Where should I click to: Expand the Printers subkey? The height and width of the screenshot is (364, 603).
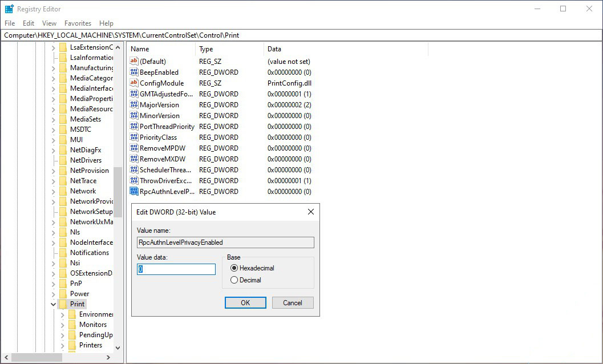[x=62, y=345]
